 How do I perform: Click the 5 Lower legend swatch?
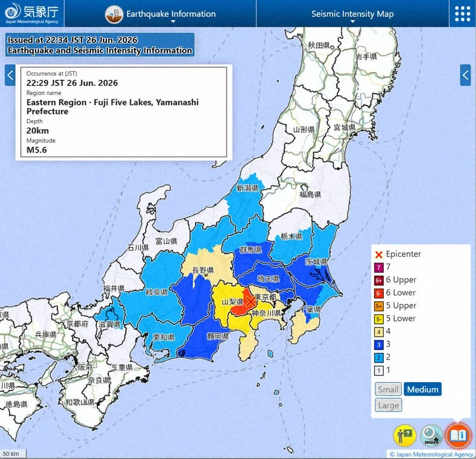[378, 319]
